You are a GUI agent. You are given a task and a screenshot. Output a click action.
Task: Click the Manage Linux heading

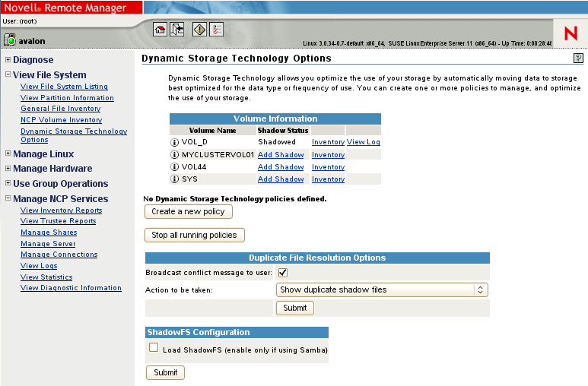[x=43, y=153]
